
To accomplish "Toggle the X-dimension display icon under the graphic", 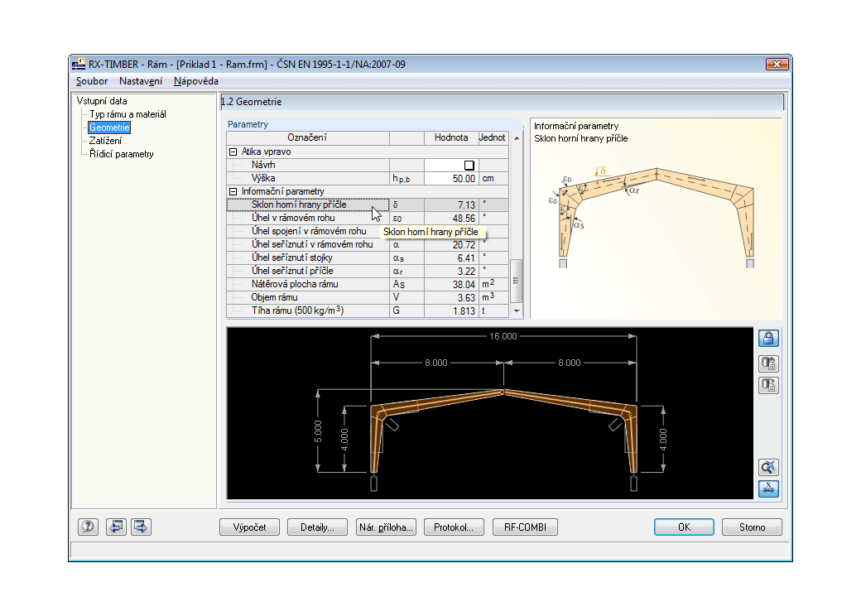I will [767, 488].
